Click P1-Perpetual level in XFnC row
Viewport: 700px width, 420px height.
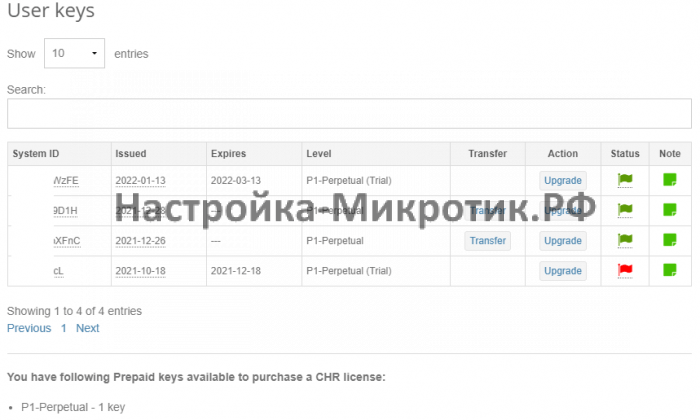(x=335, y=241)
